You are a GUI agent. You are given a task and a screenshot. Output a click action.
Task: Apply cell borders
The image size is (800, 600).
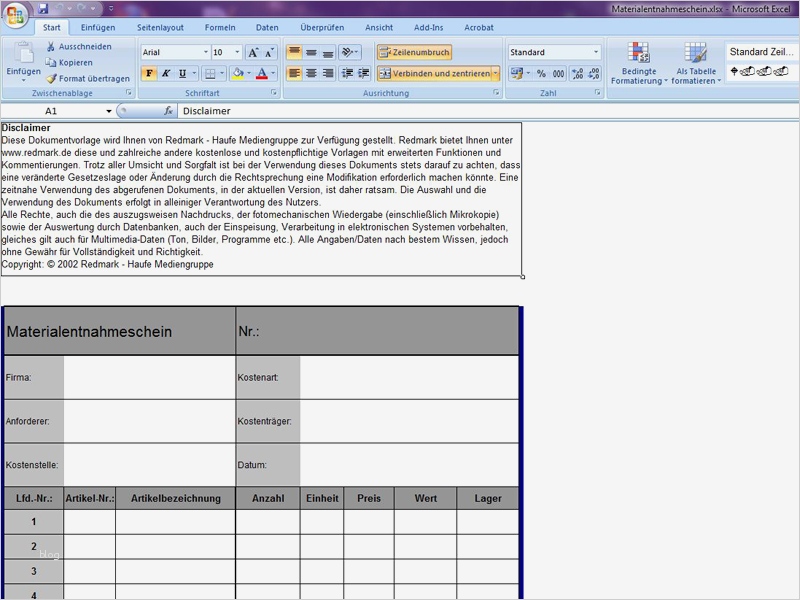tap(210, 73)
